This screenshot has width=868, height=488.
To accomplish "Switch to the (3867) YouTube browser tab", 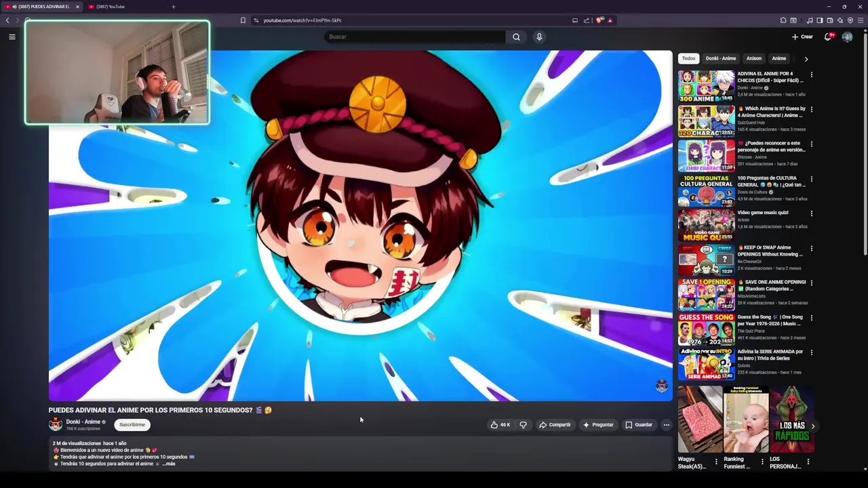I will point(125,7).
